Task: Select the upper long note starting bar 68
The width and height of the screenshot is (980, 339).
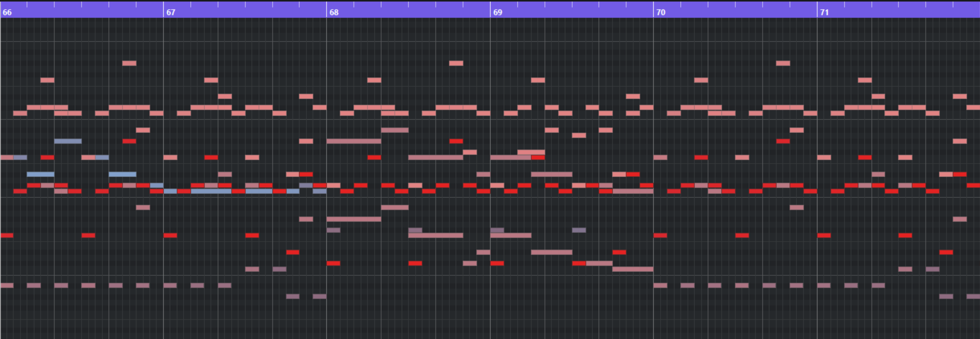Action: [x=354, y=141]
